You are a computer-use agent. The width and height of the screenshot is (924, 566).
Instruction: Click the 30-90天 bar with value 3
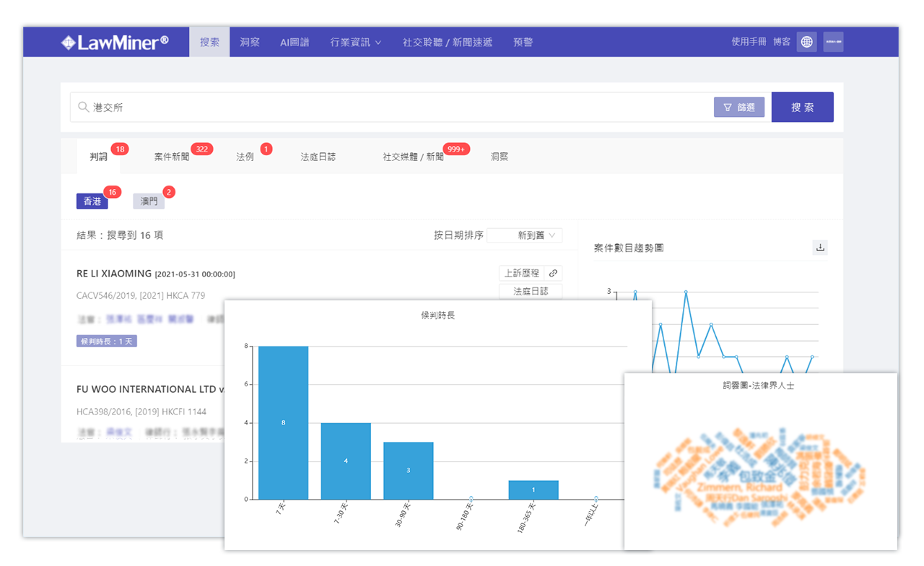click(409, 471)
